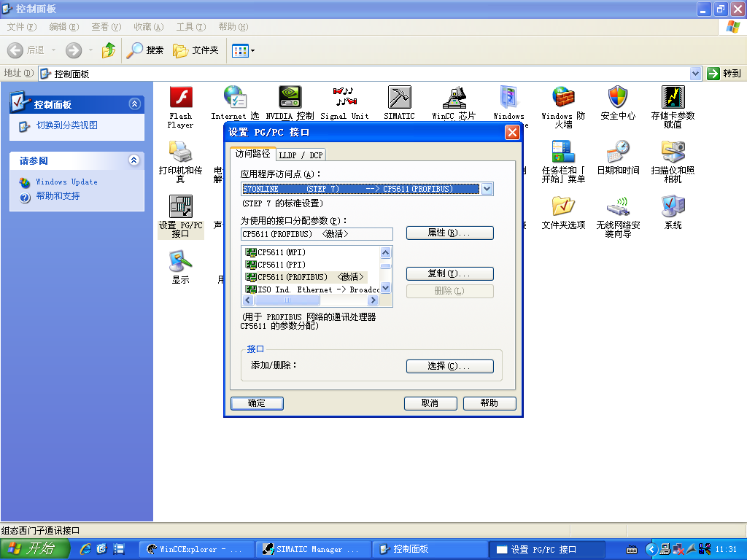Image resolution: width=747 pixels, height=560 pixels.
Task: Collapse the See Also side section
Action: point(134,160)
